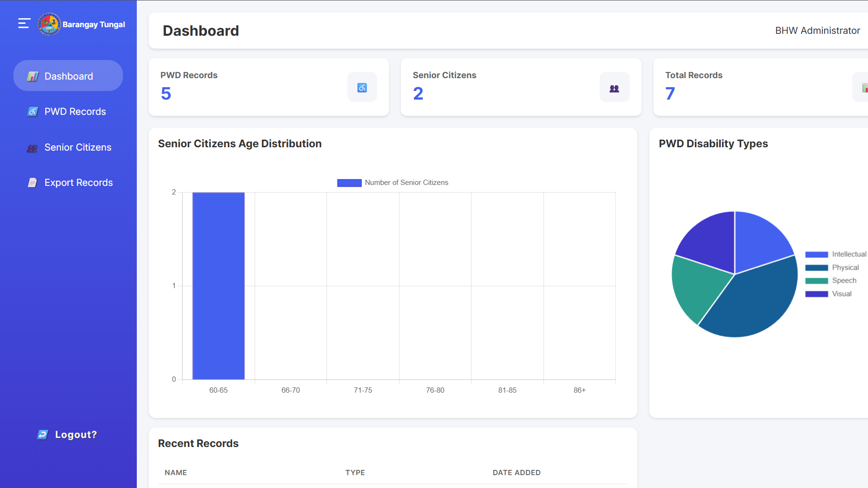Click the people icon on Senior Citizens card

tap(614, 87)
